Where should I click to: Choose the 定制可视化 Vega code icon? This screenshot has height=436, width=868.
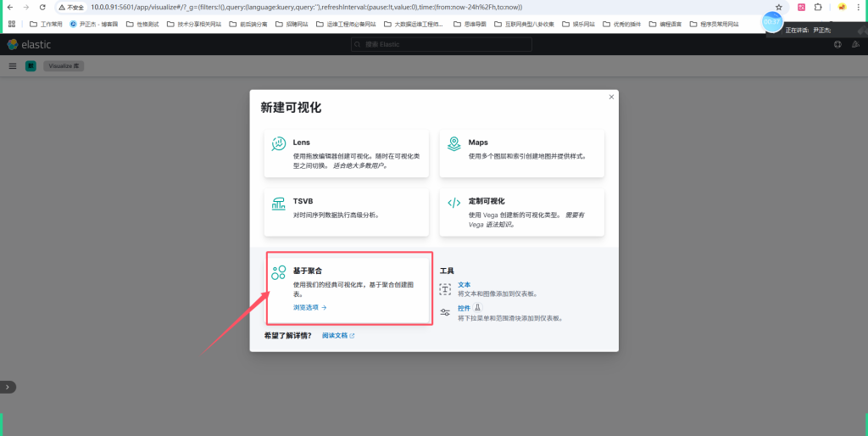[x=454, y=203]
